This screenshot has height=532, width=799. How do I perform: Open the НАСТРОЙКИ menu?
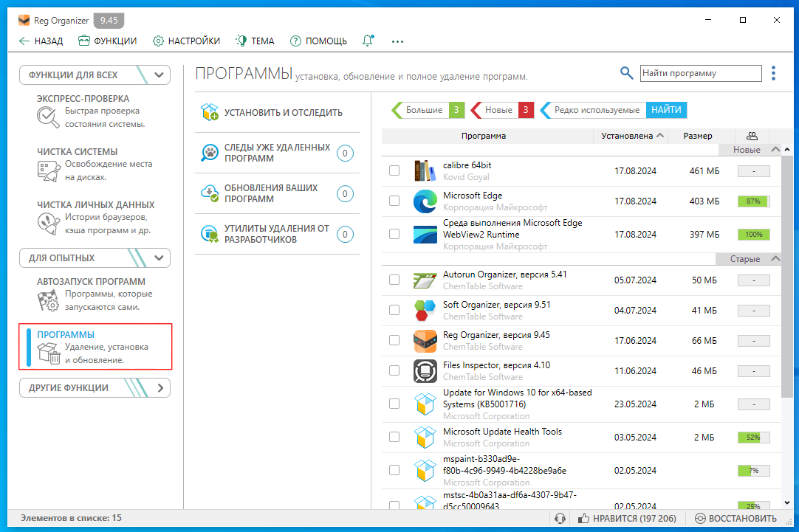pyautogui.click(x=186, y=41)
